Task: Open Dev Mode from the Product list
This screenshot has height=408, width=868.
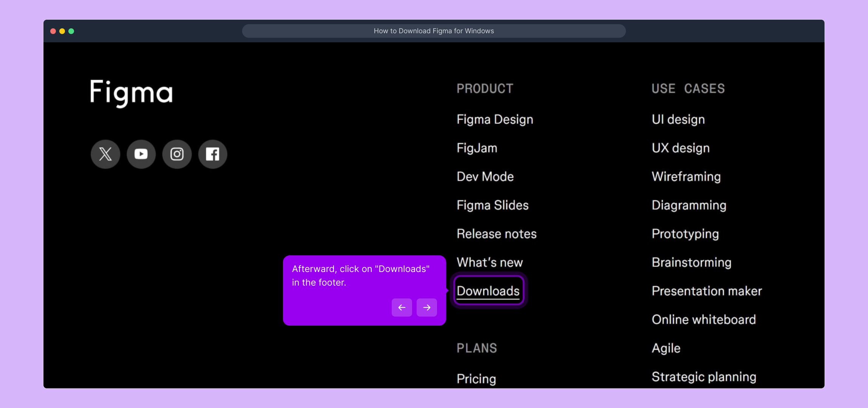Action: click(485, 177)
